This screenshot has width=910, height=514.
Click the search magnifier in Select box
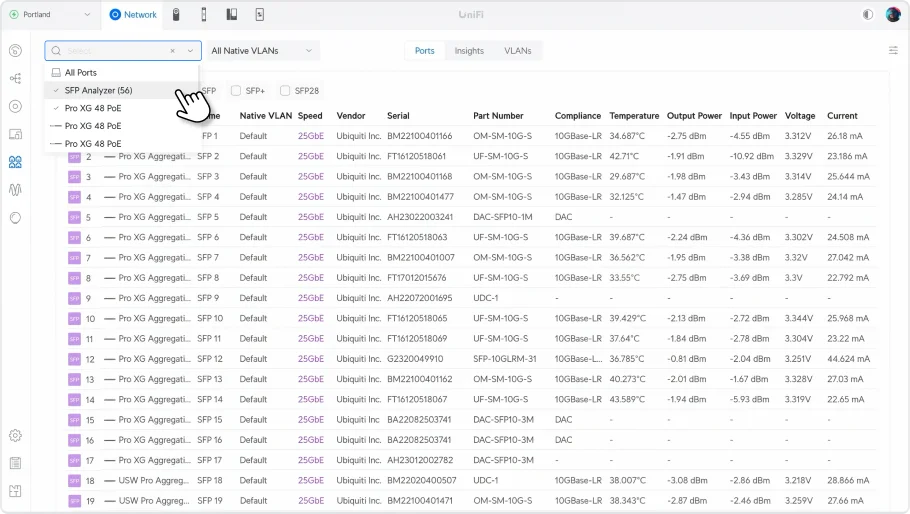tap(56, 50)
